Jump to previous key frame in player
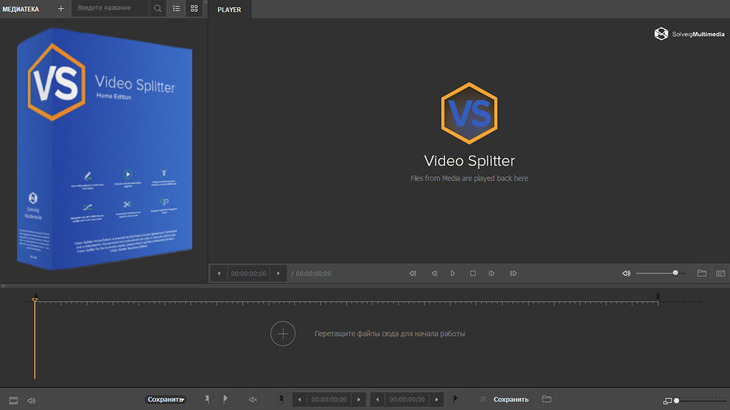730x410 pixels. click(x=413, y=274)
